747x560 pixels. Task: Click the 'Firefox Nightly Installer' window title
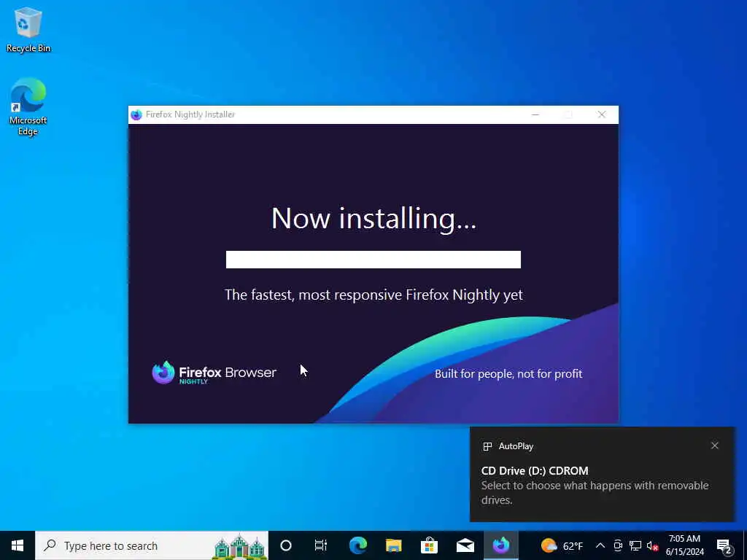pyautogui.click(x=190, y=114)
